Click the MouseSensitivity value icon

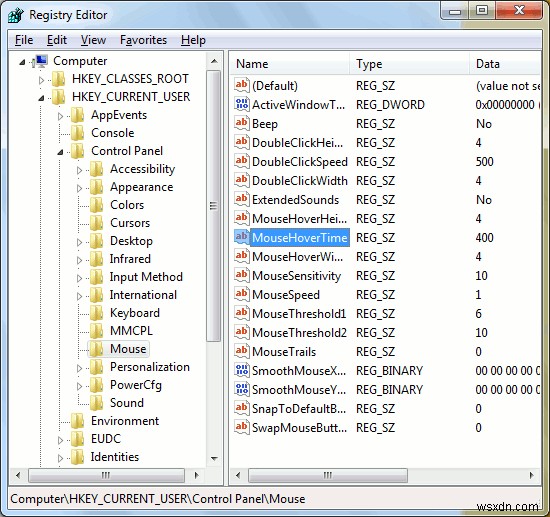(x=242, y=275)
